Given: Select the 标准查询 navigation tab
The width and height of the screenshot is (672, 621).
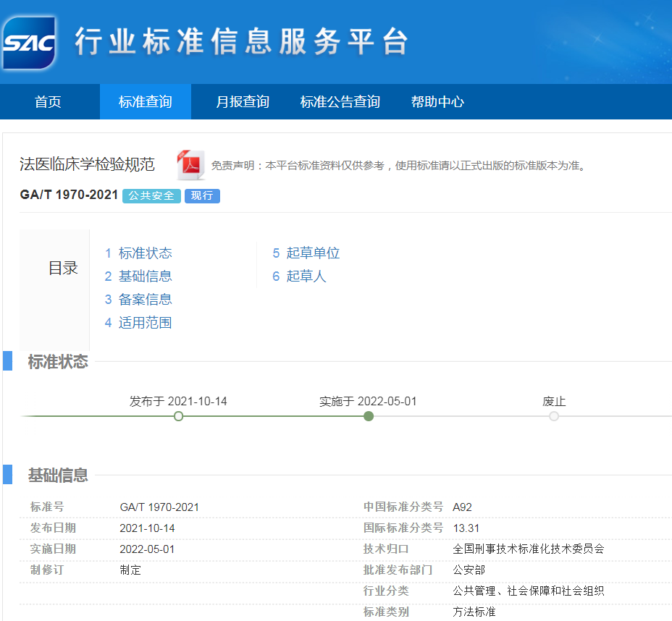Looking at the screenshot, I should 146,101.
